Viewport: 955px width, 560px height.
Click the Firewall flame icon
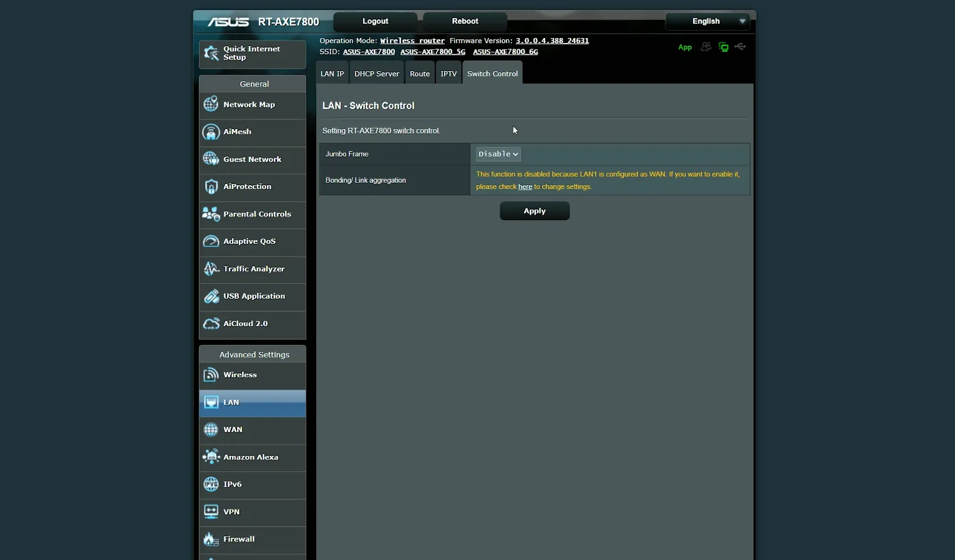(211, 539)
